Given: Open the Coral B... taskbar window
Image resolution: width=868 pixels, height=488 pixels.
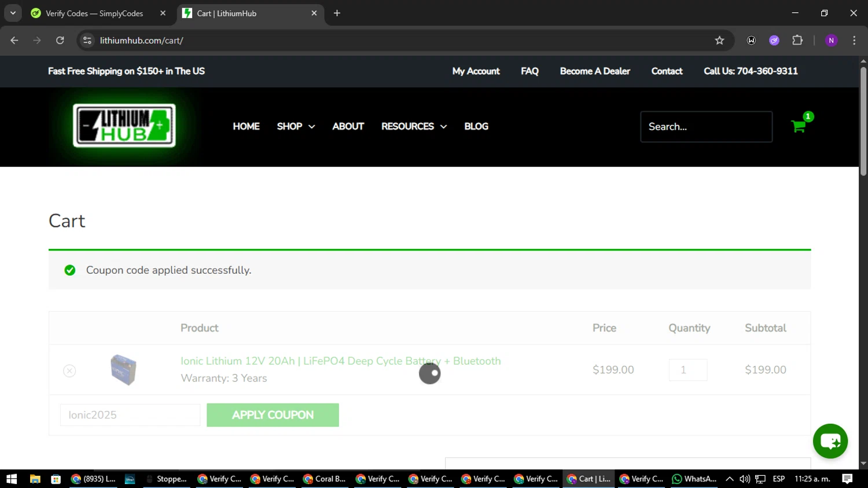Looking at the screenshot, I should pyautogui.click(x=325, y=479).
